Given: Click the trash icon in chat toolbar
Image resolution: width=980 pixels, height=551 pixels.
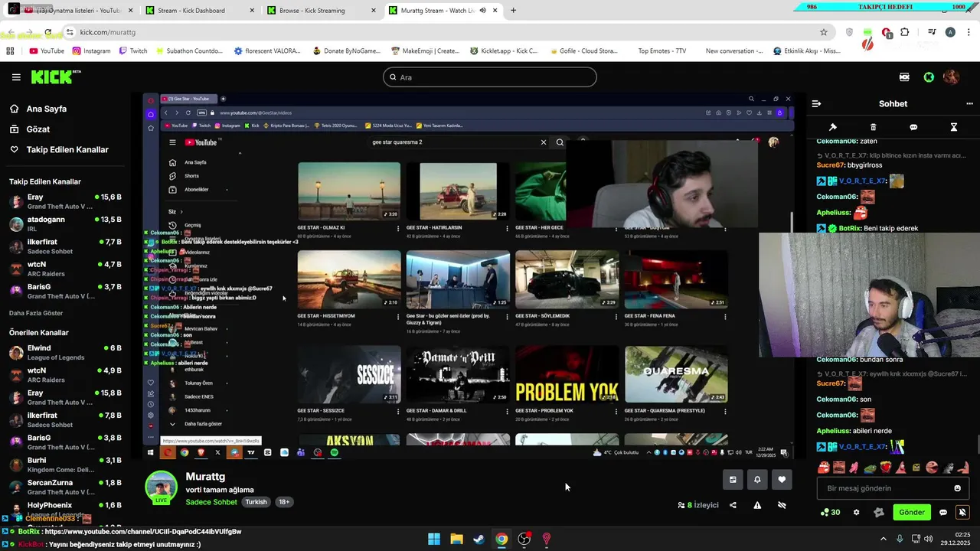Looking at the screenshot, I should [x=873, y=127].
